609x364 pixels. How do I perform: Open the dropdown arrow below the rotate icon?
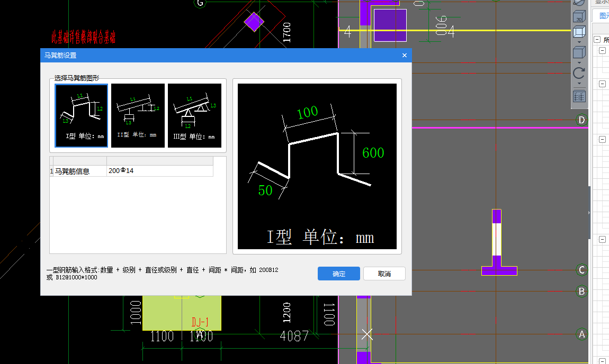pyautogui.click(x=579, y=84)
